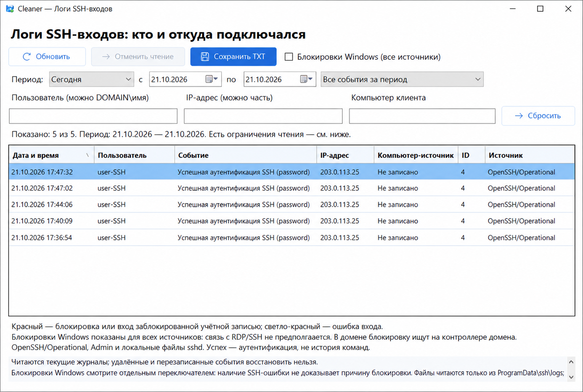Save log with Сохранить TXT button
The image size is (583, 392).
pyautogui.click(x=233, y=57)
